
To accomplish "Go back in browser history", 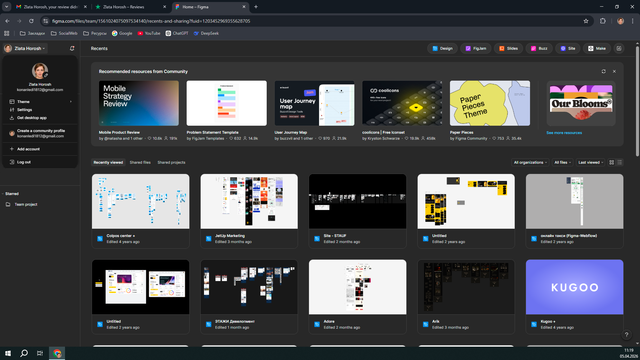I will click(x=7, y=21).
